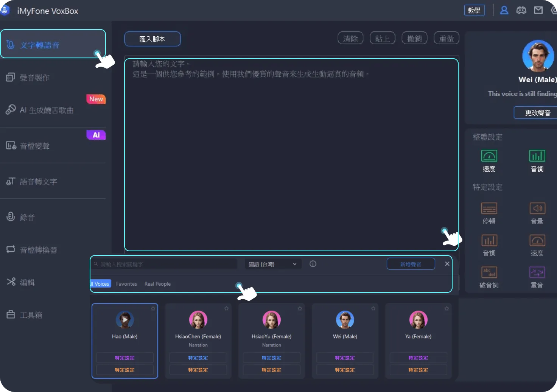Switch to the Real People tab

click(157, 284)
